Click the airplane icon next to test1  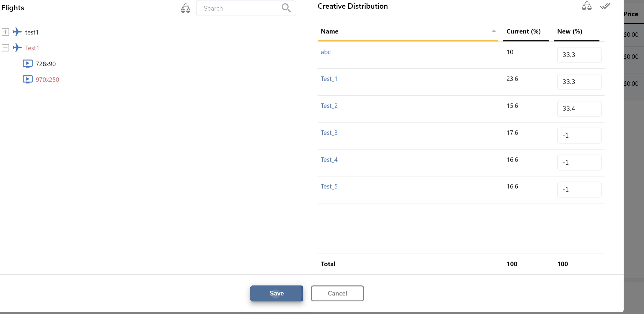point(17,32)
